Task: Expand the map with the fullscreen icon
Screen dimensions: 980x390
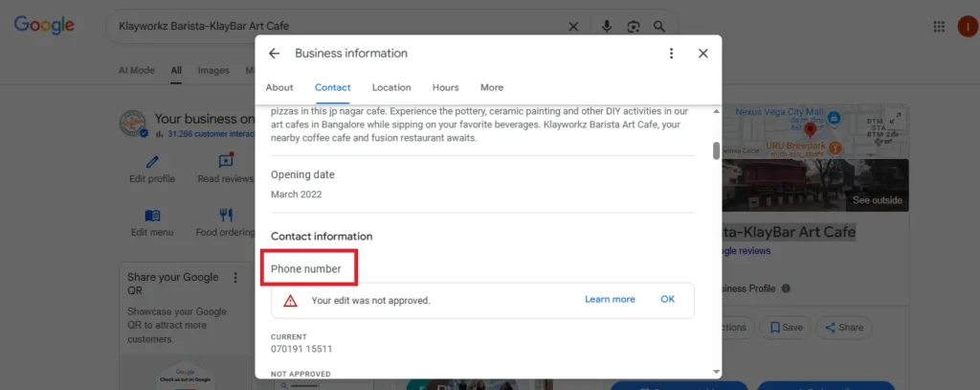Action: pos(895,117)
